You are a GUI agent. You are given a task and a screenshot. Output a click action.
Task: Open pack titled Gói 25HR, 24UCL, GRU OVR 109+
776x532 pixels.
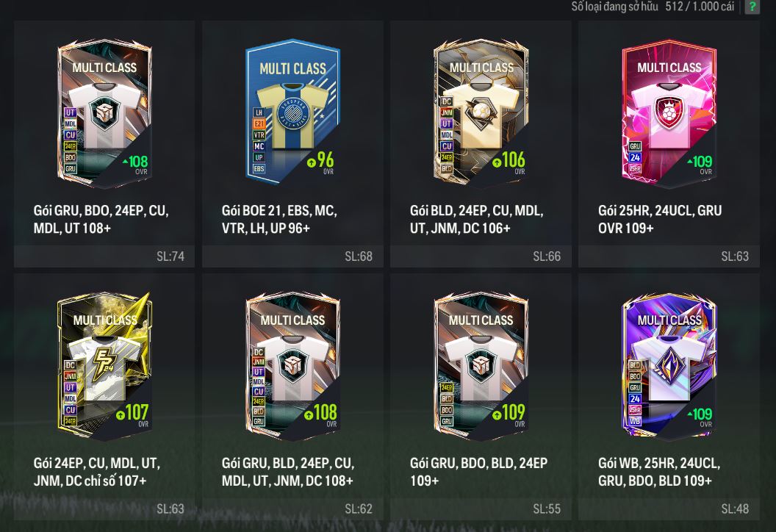[660, 219]
